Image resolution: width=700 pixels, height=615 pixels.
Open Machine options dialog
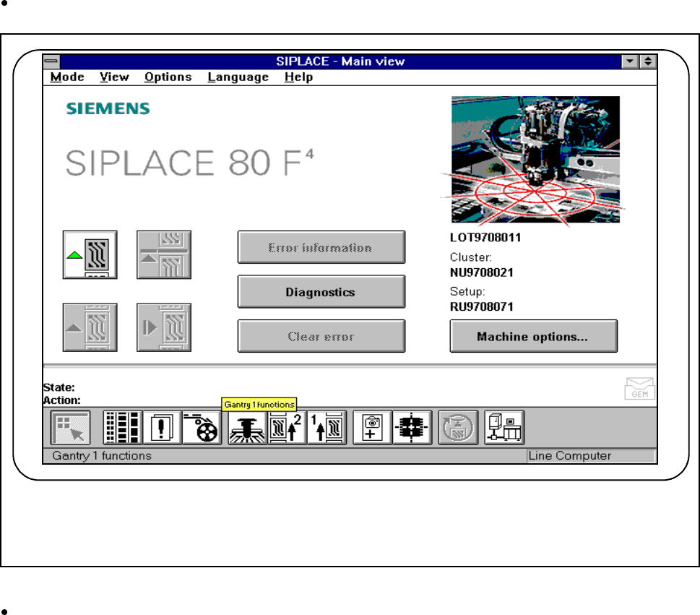tap(533, 336)
